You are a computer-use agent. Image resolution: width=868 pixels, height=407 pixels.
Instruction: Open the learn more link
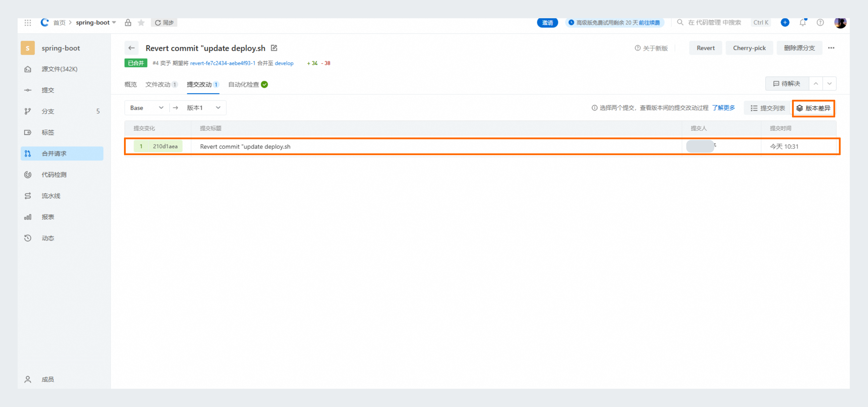(x=723, y=108)
